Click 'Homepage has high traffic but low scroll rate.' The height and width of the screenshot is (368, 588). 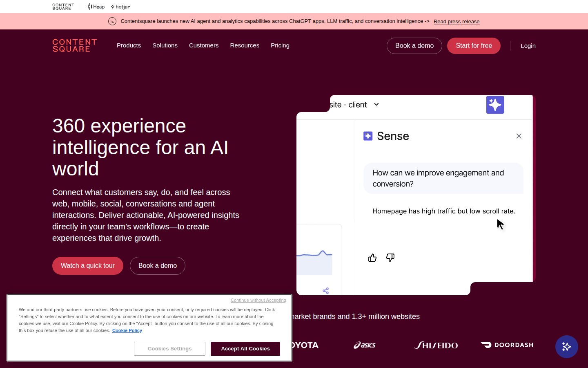click(444, 211)
